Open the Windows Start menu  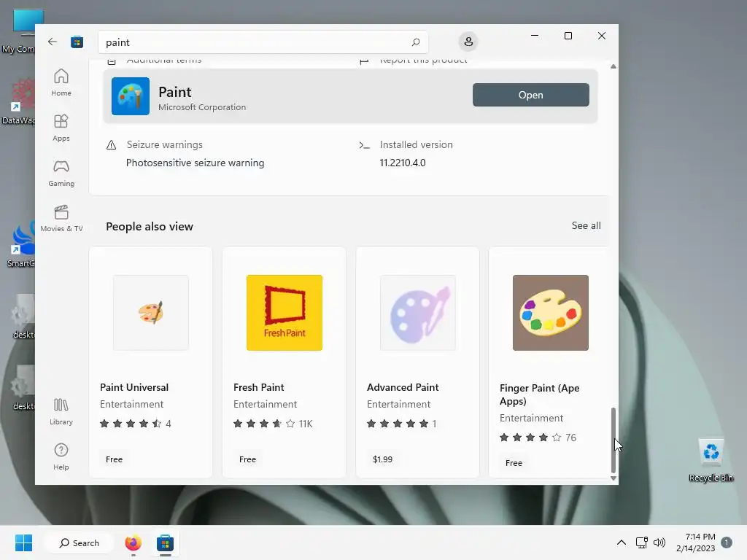tap(23, 542)
